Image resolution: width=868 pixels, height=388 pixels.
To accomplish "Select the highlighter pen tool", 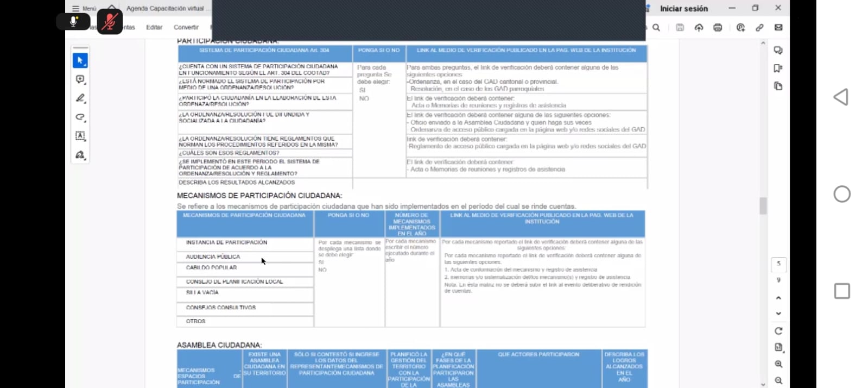I will [x=80, y=98].
